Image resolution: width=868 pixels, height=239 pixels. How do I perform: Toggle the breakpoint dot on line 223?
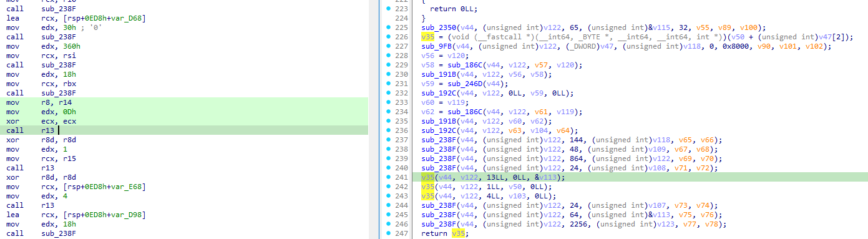click(389, 9)
